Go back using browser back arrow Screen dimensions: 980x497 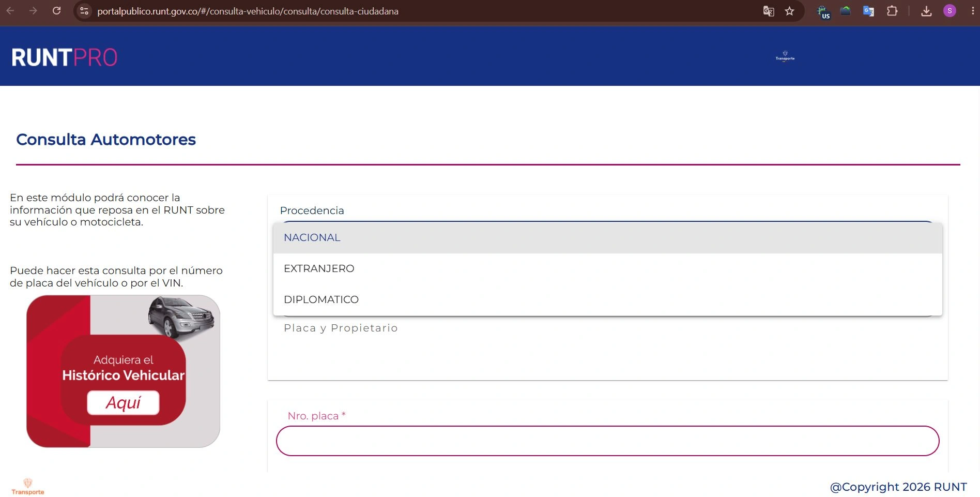tap(10, 11)
